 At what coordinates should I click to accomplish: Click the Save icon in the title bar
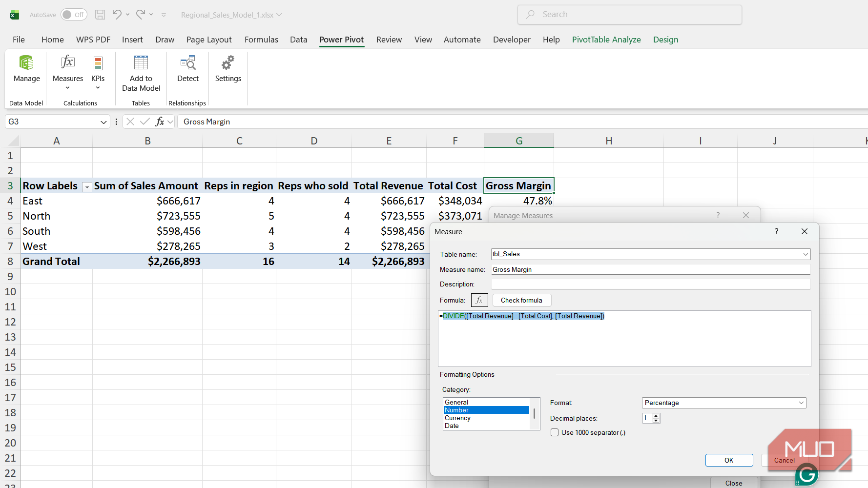100,15
